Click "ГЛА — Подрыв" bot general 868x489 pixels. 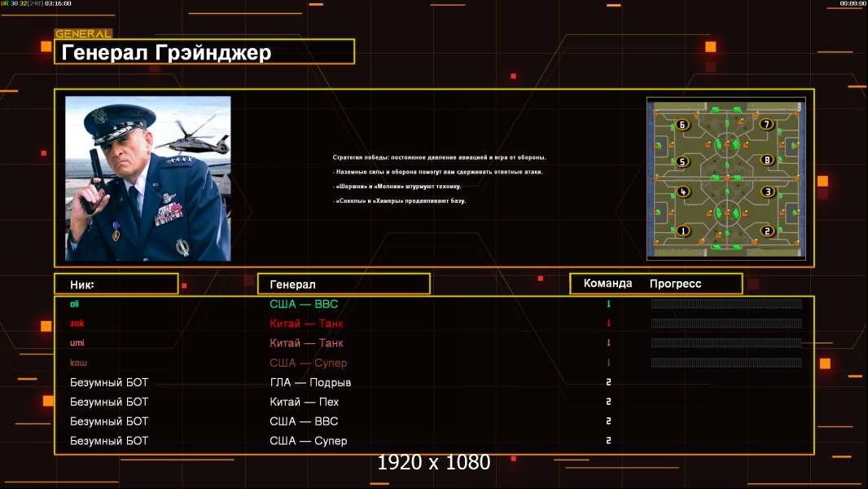[310, 382]
